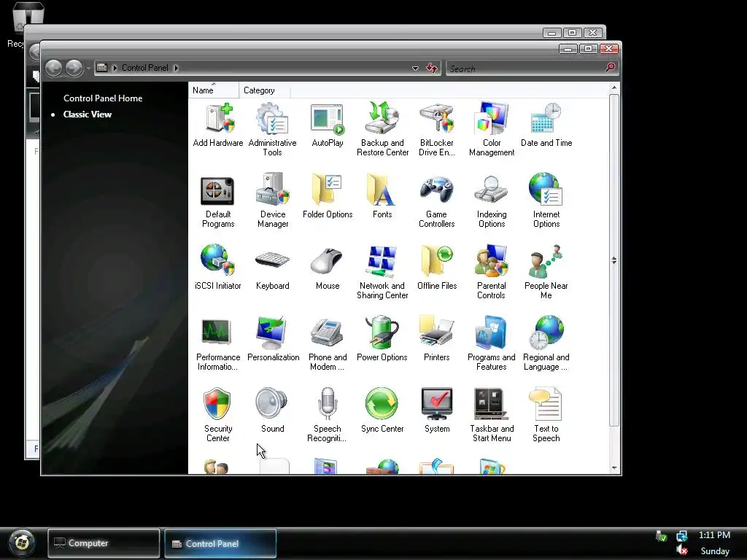Click the muted volume tray icon
Image resolution: width=747 pixels, height=560 pixels.
point(682,550)
